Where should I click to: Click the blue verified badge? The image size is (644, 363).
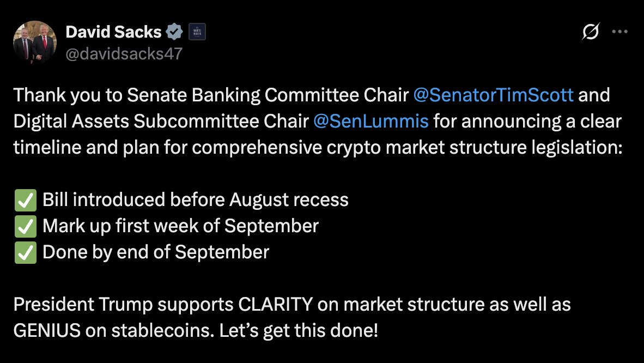[174, 32]
